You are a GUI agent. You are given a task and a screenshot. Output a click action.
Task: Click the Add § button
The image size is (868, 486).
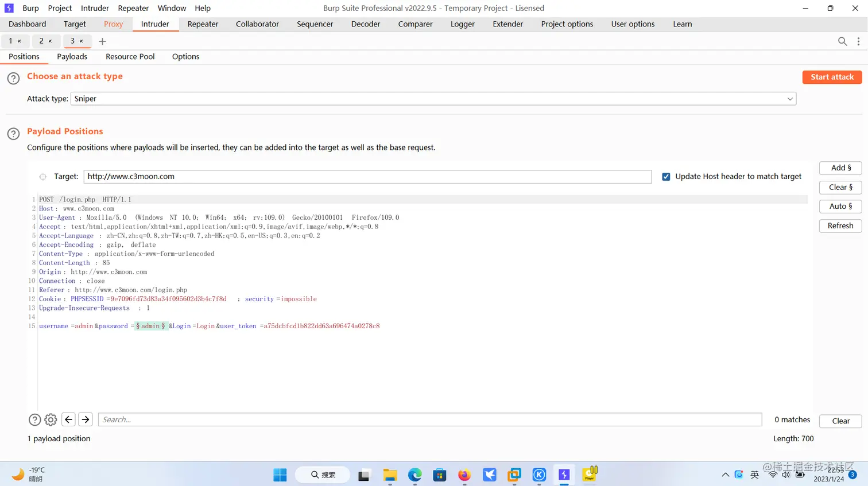[x=840, y=168]
